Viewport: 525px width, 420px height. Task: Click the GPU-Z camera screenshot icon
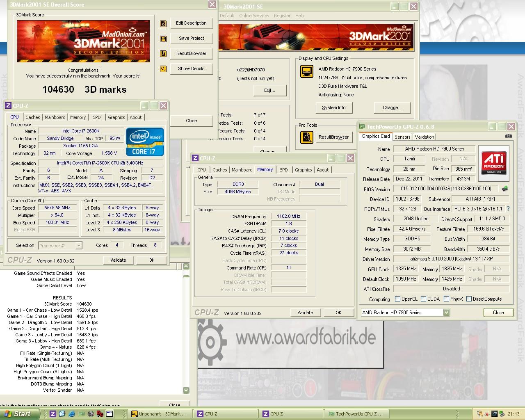[x=509, y=136]
